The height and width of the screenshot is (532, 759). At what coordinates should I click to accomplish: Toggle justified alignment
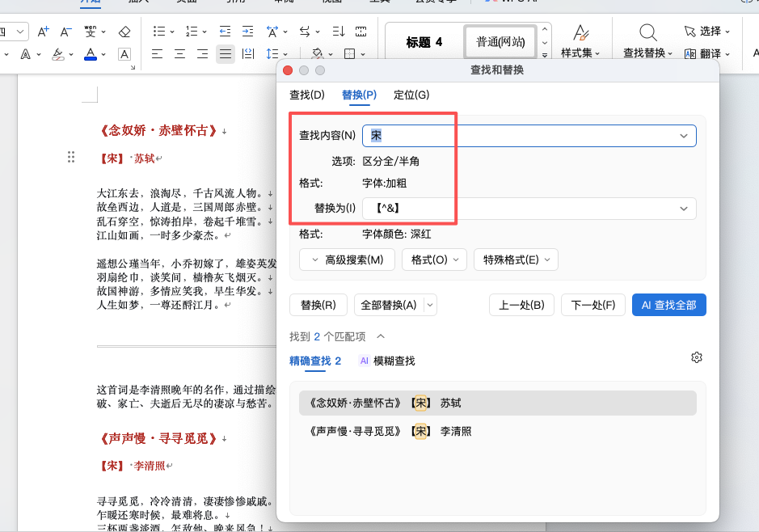[225, 53]
